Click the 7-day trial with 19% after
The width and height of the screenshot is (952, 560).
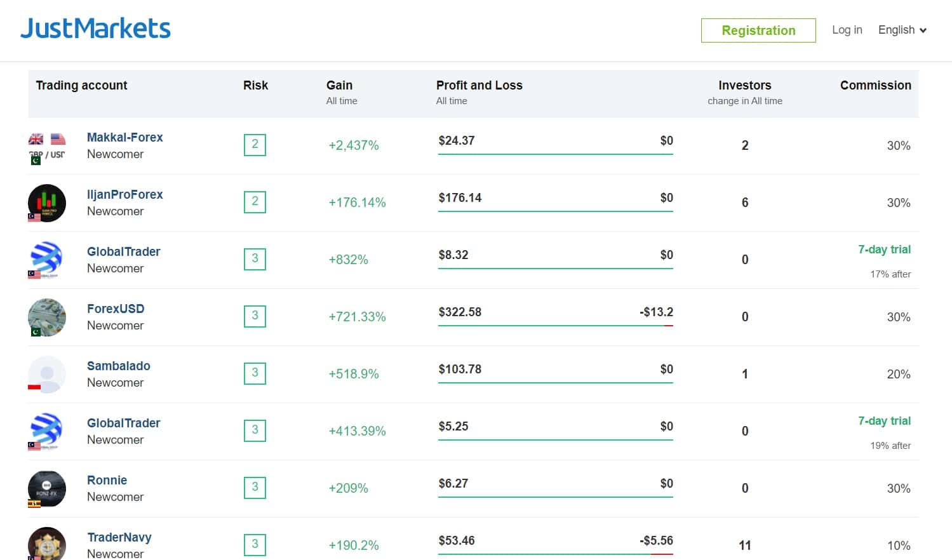click(884, 421)
